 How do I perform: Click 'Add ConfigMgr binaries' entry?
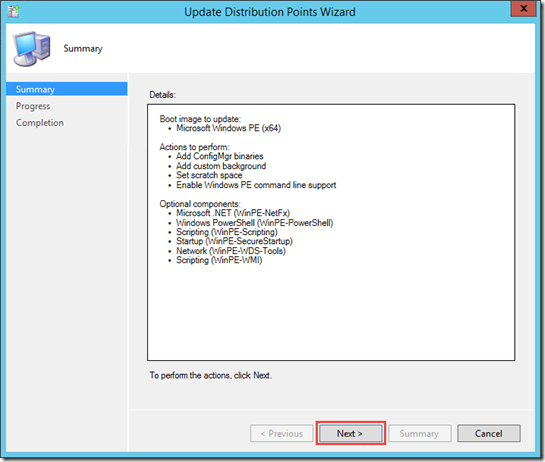point(220,156)
